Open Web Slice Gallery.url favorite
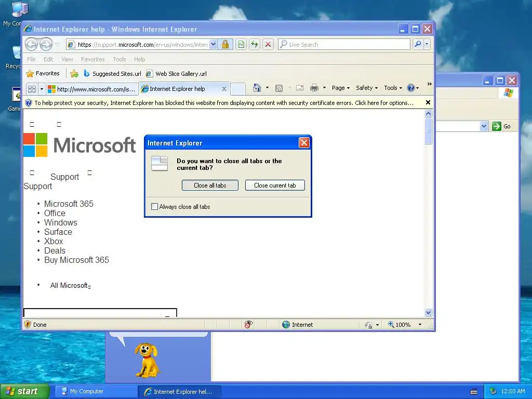 coord(177,74)
